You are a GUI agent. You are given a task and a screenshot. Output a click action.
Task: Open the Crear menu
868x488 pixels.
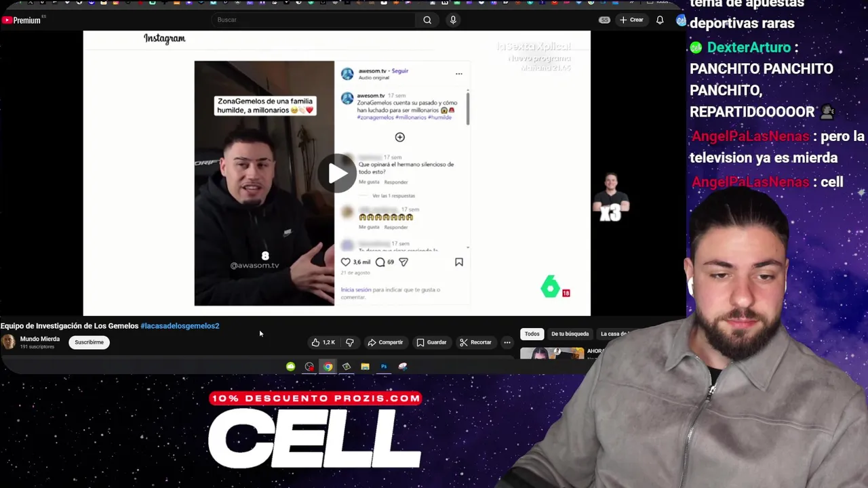[631, 20]
